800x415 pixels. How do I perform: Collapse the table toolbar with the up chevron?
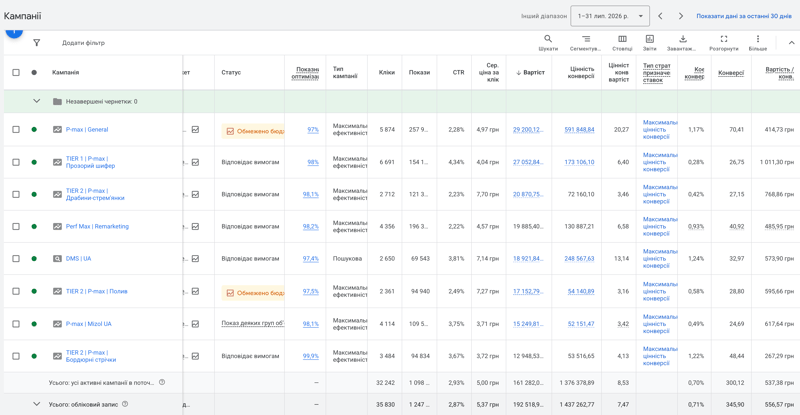791,43
